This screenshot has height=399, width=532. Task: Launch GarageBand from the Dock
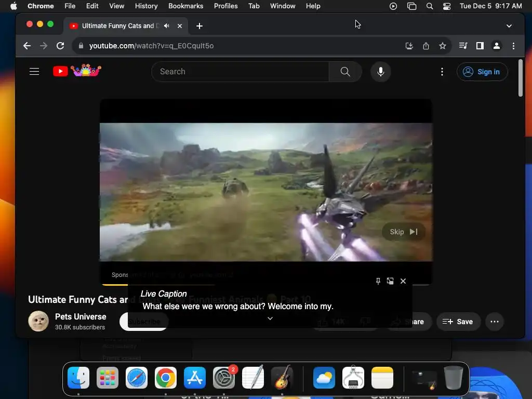point(282,378)
